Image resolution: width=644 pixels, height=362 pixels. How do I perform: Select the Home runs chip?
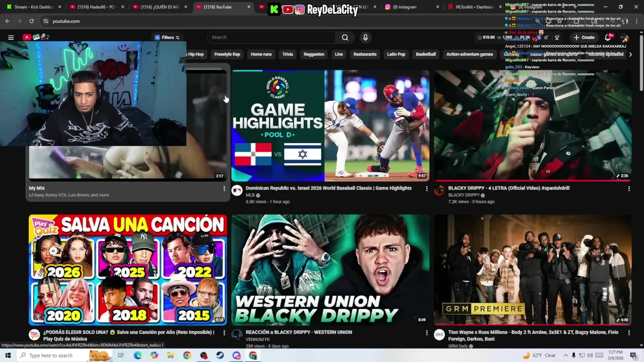click(261, 54)
